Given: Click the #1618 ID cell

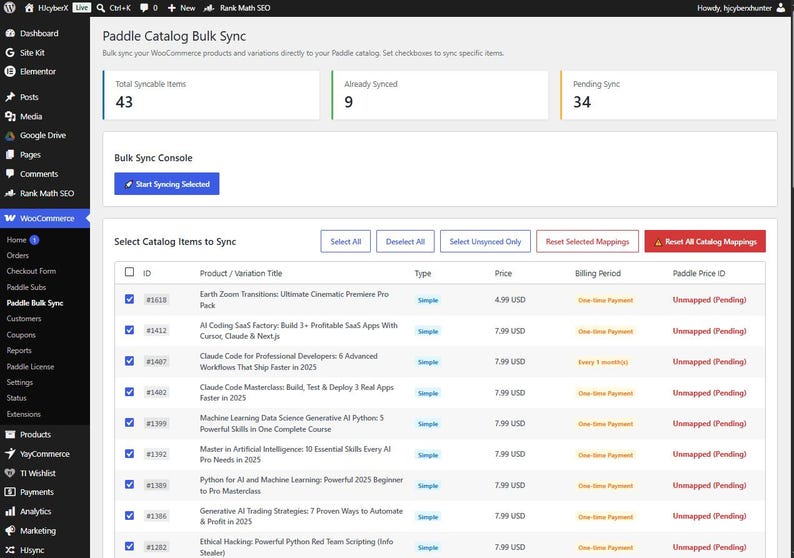Looking at the screenshot, I should point(156,300).
